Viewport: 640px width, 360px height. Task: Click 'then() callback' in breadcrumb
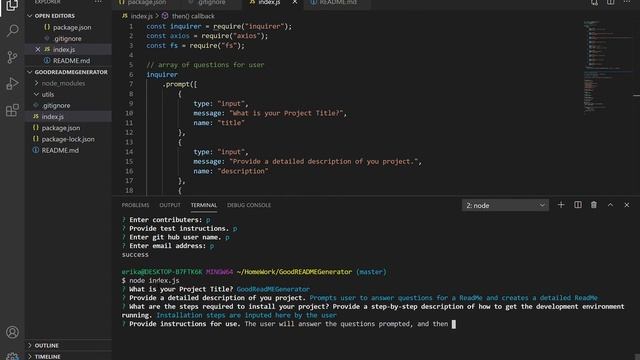(x=192, y=16)
